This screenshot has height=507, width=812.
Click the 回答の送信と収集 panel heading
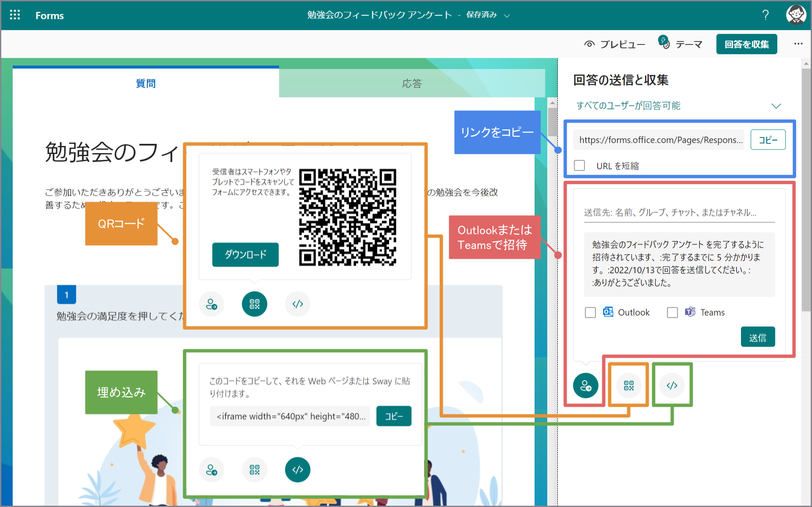tap(620, 80)
